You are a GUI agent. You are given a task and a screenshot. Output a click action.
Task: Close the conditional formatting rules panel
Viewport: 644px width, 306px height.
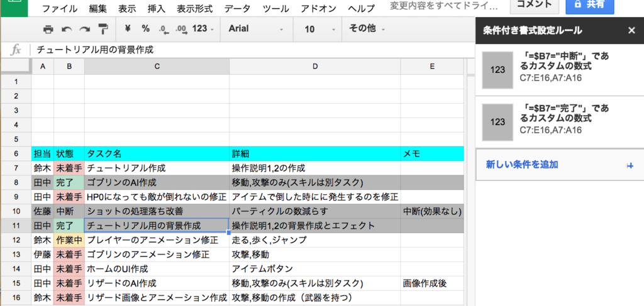tap(631, 30)
